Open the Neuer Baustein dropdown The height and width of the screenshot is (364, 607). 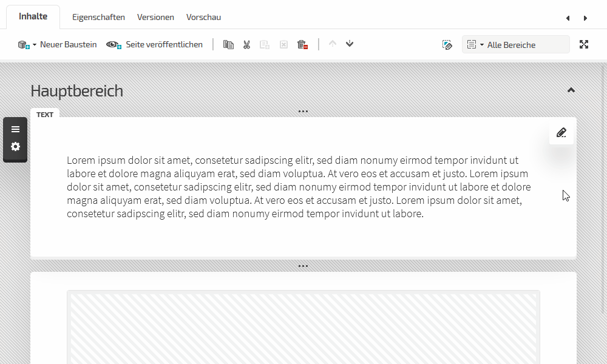click(x=57, y=44)
